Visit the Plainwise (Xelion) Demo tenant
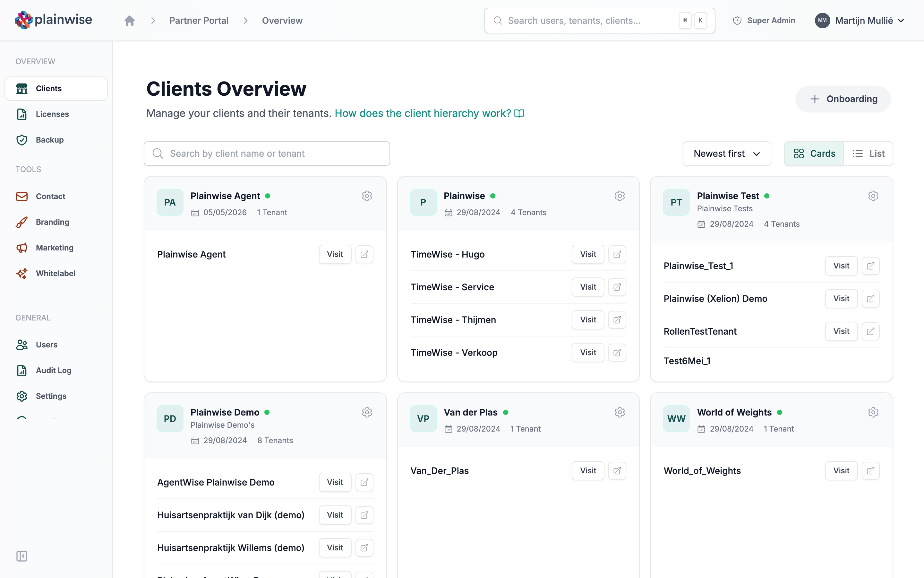The width and height of the screenshot is (924, 578). coord(841,299)
